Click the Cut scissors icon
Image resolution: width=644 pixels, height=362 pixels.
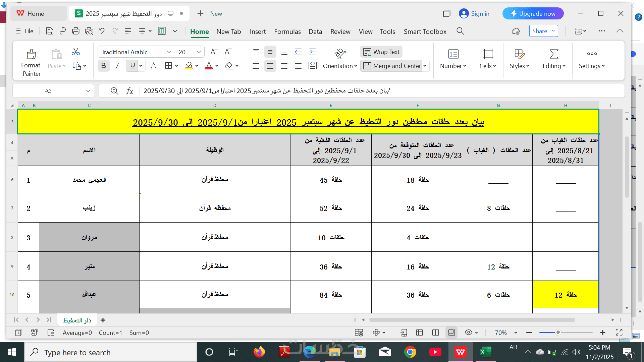point(76,52)
